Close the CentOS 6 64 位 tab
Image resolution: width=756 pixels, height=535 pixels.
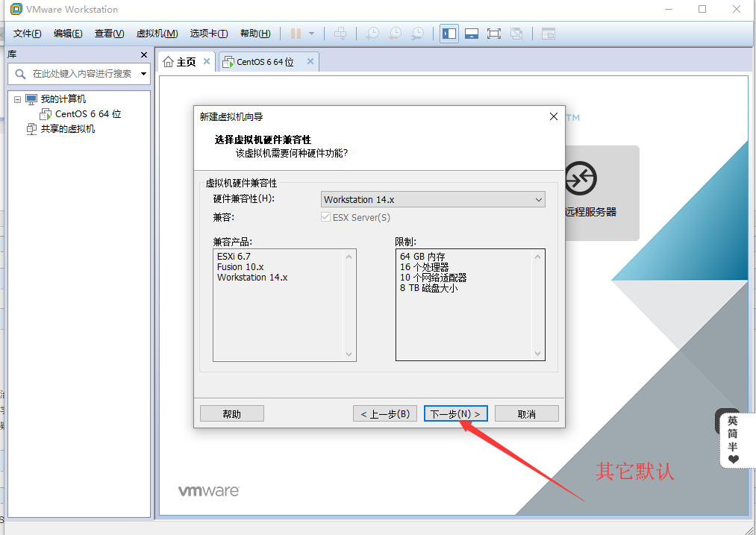tap(310, 61)
